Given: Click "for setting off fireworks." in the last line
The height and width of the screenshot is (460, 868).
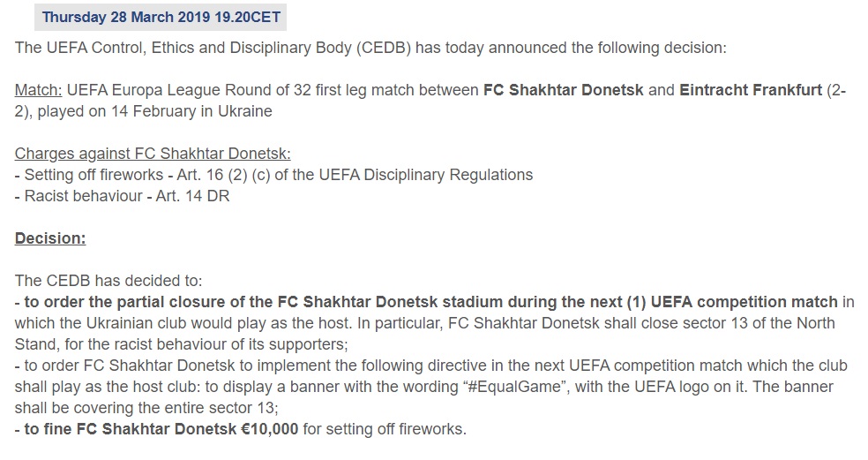Looking at the screenshot, I should click(385, 429).
